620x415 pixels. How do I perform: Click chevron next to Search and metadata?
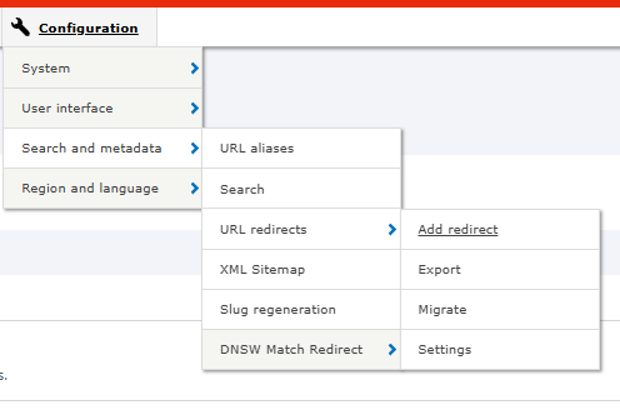coord(194,148)
